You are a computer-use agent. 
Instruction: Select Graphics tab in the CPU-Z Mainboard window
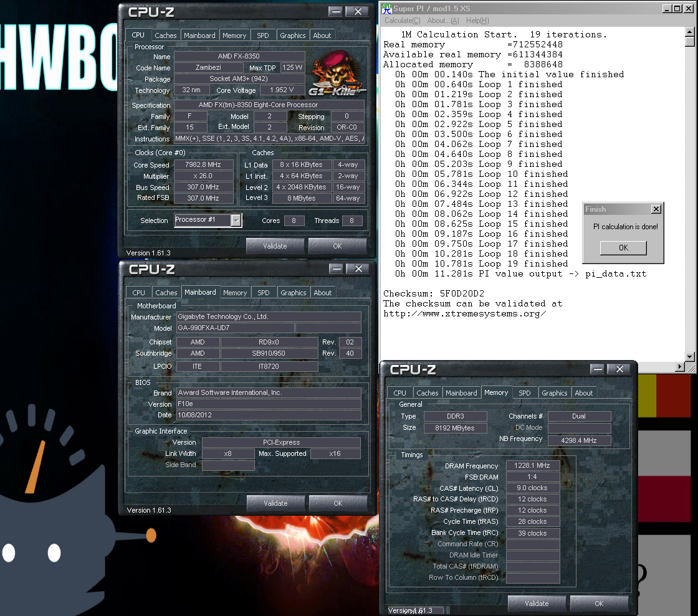coord(294,293)
